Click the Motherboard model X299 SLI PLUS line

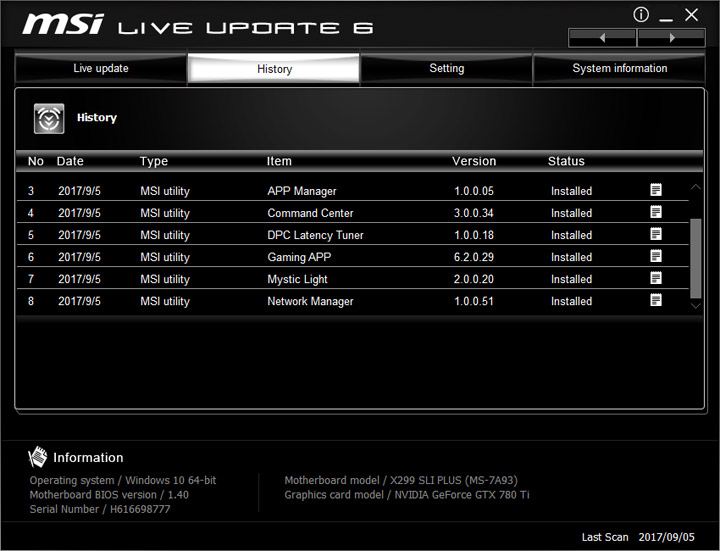401,480
